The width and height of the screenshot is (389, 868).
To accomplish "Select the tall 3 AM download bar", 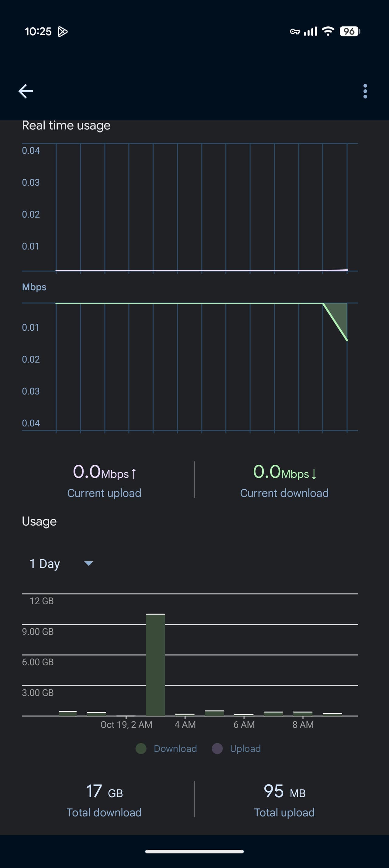I will (155, 665).
